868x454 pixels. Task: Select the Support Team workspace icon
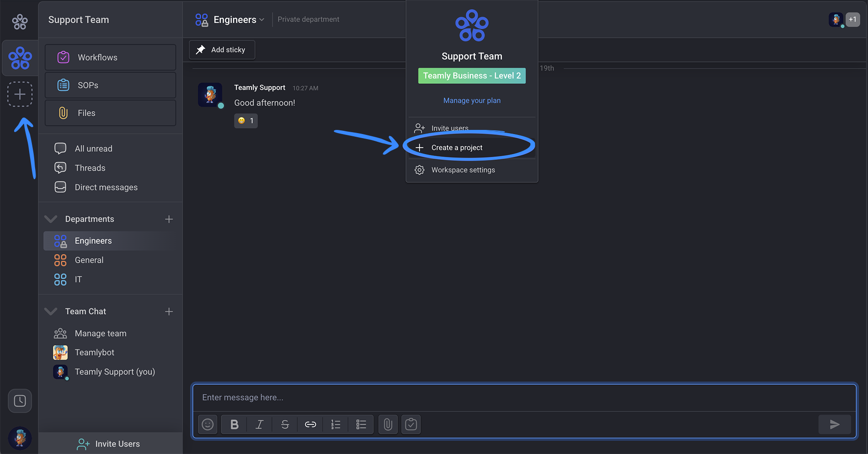point(20,58)
